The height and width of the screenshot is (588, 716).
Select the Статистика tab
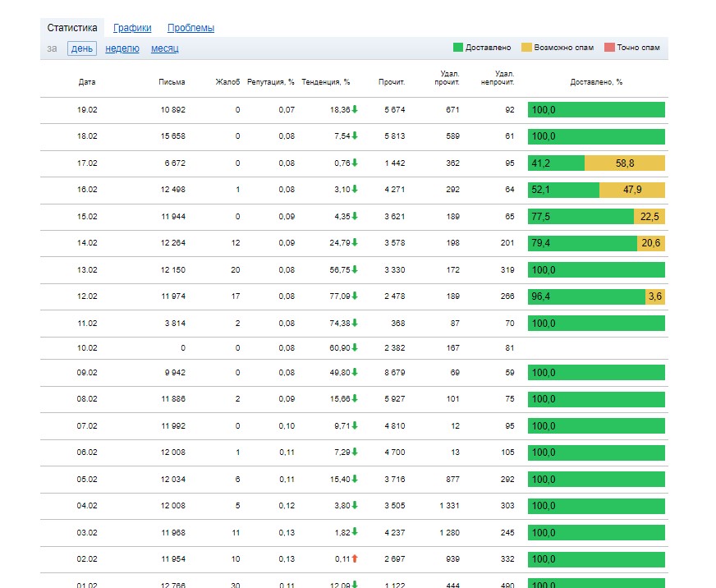pos(72,28)
